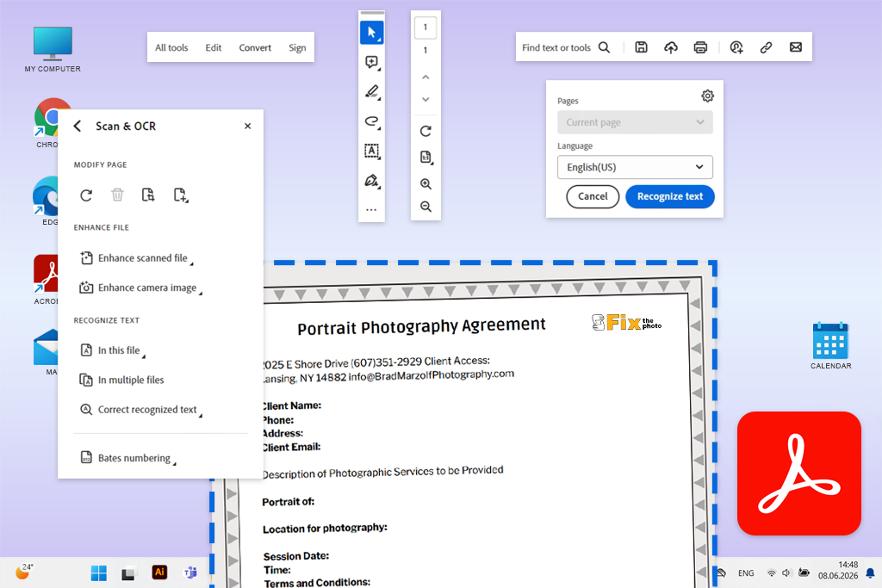Image resolution: width=882 pixels, height=588 pixels.
Task: Open page display fit options
Action: coord(425,158)
